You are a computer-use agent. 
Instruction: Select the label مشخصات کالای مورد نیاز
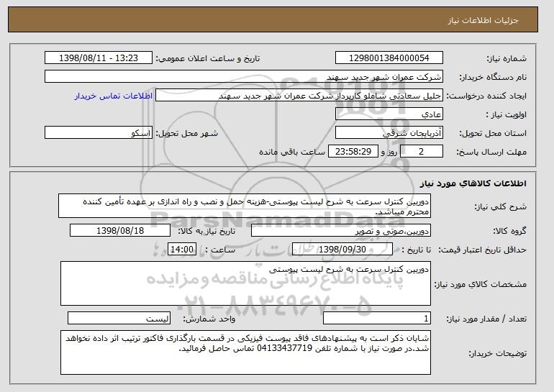[480, 284]
